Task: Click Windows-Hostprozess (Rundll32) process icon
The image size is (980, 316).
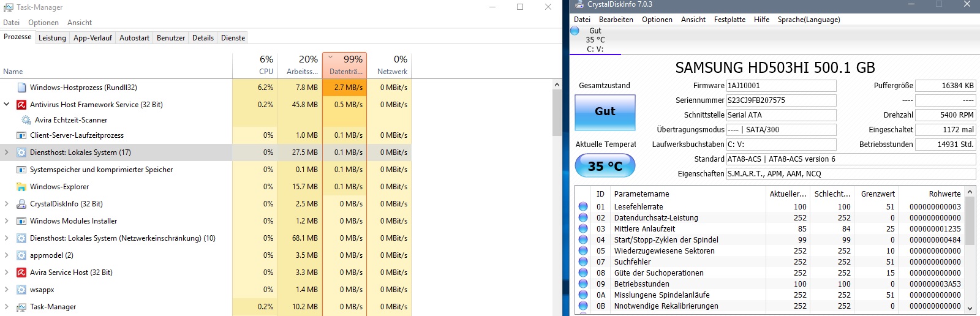Action: pyautogui.click(x=22, y=88)
